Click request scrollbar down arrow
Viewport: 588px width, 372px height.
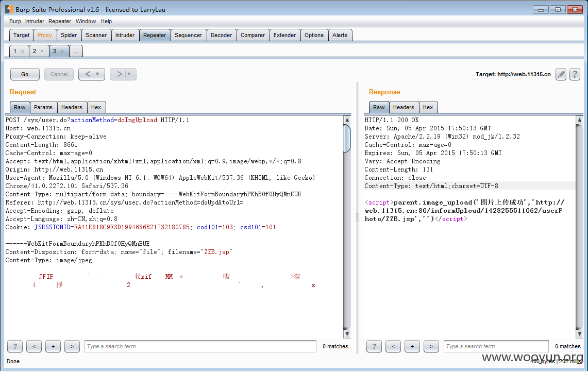[347, 334]
